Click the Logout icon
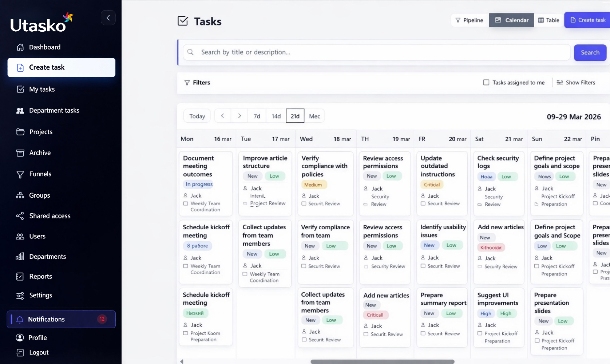610x364 pixels. pos(20,352)
